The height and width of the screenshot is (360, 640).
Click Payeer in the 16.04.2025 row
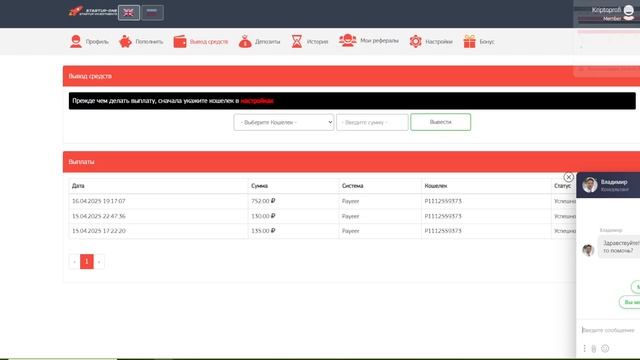(x=350, y=201)
